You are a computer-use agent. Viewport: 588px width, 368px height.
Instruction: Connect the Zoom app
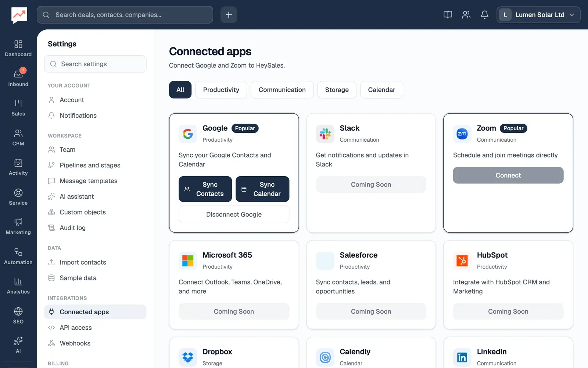(508, 175)
